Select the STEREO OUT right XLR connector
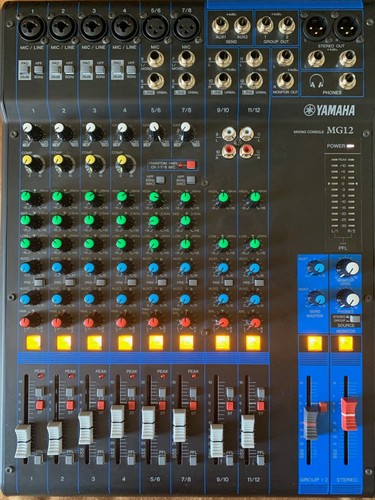Screen dimensions: 375x500 coord(347,29)
